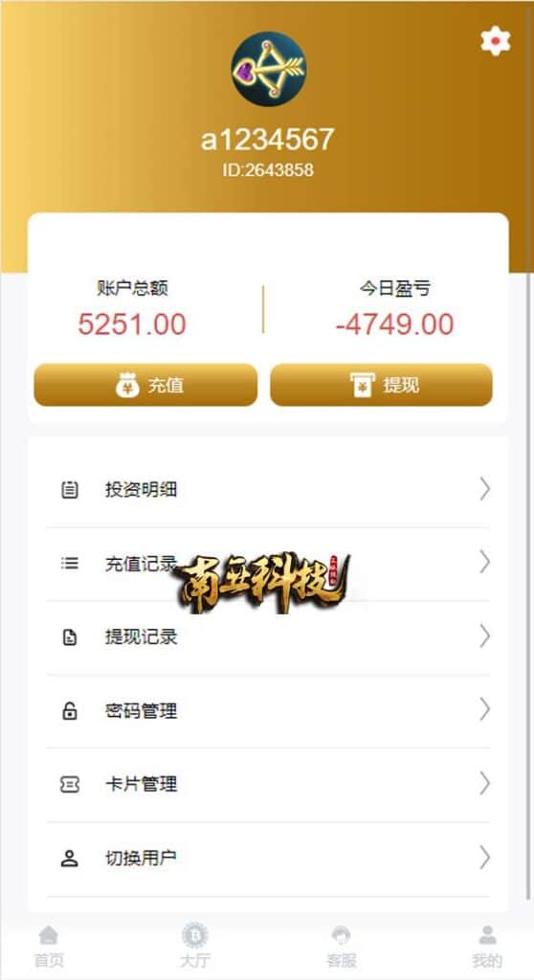Open settings via the gear icon
This screenshot has width=534, height=980.
[x=495, y=41]
